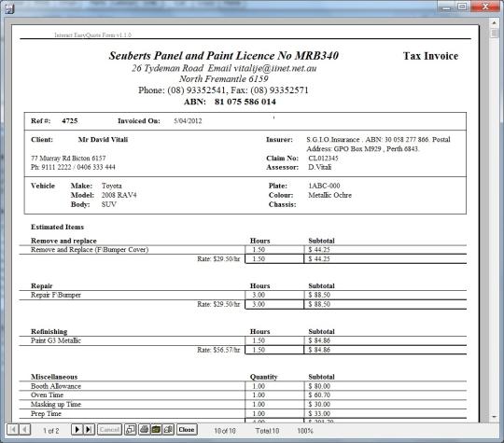Click the claim number CL012345
Viewport: 504px width, 443px height.
click(x=323, y=158)
